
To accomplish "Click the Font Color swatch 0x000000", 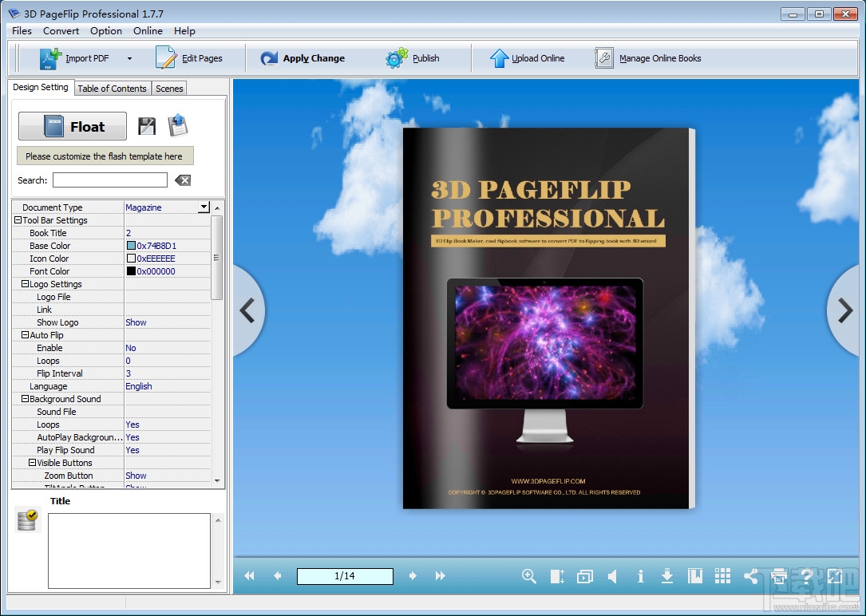I will click(131, 271).
